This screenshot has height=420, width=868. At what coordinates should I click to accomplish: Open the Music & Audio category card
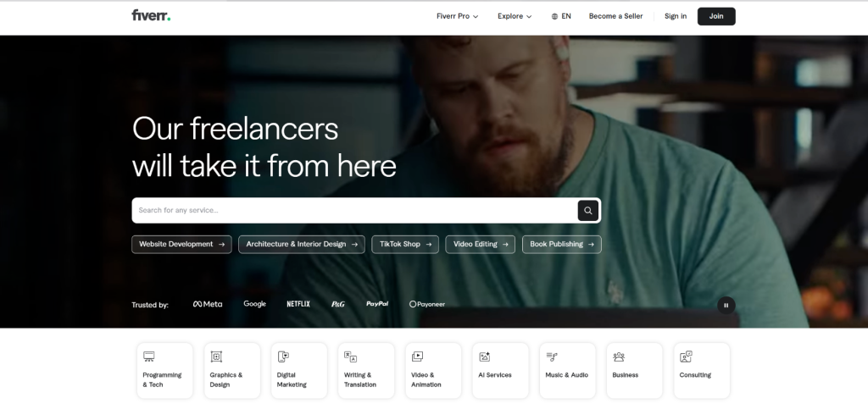click(x=567, y=370)
